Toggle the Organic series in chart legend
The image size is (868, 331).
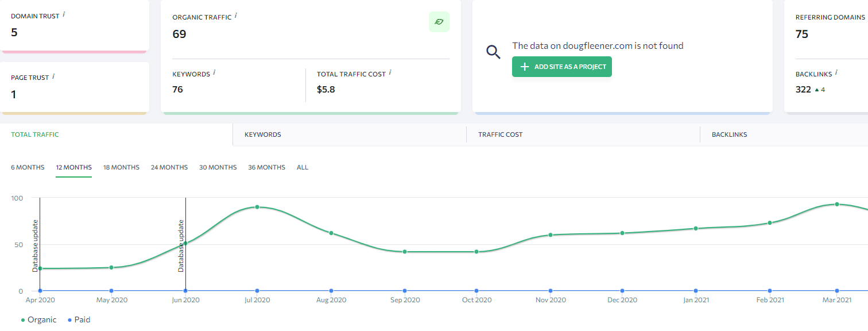(x=39, y=320)
